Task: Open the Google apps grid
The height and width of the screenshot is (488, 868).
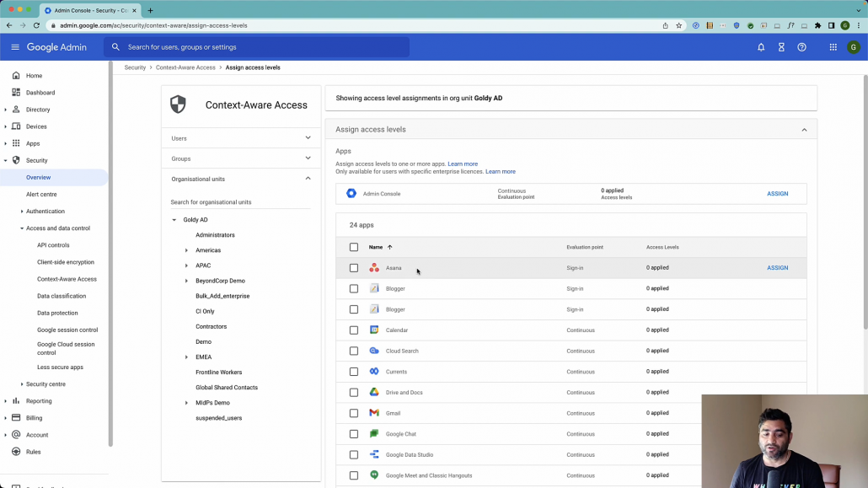Action: [833, 47]
